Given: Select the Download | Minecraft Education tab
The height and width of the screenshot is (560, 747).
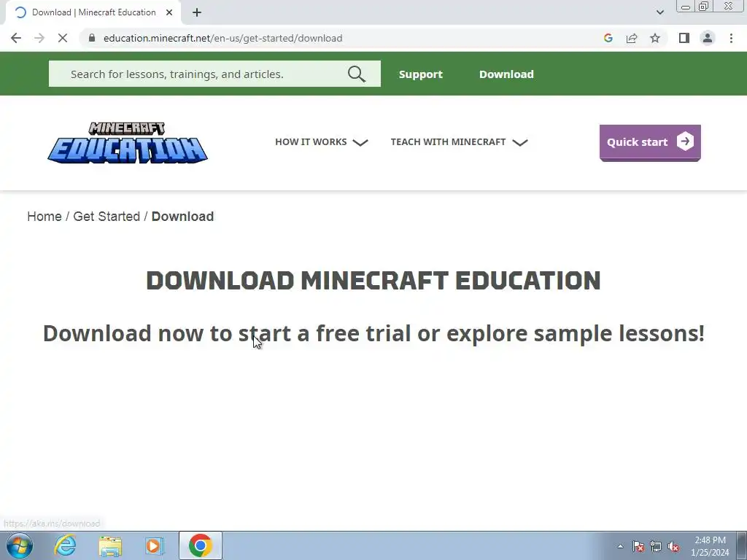Looking at the screenshot, I should point(93,12).
